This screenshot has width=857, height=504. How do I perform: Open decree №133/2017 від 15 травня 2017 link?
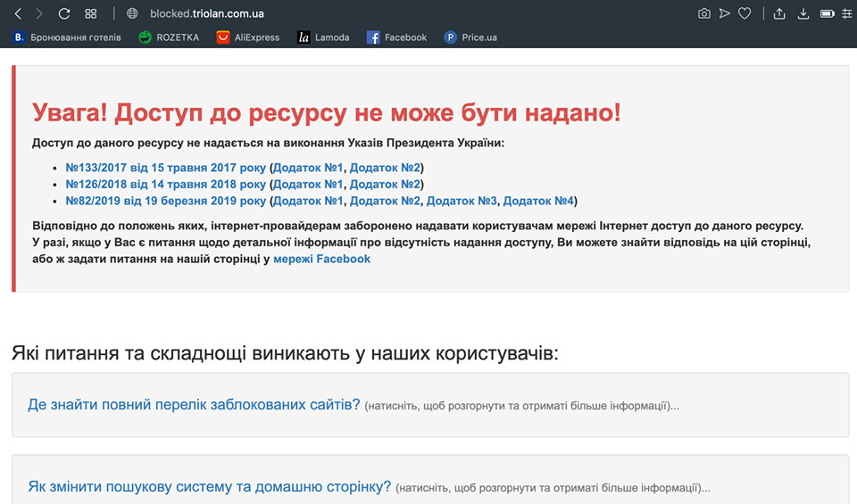[x=165, y=168]
